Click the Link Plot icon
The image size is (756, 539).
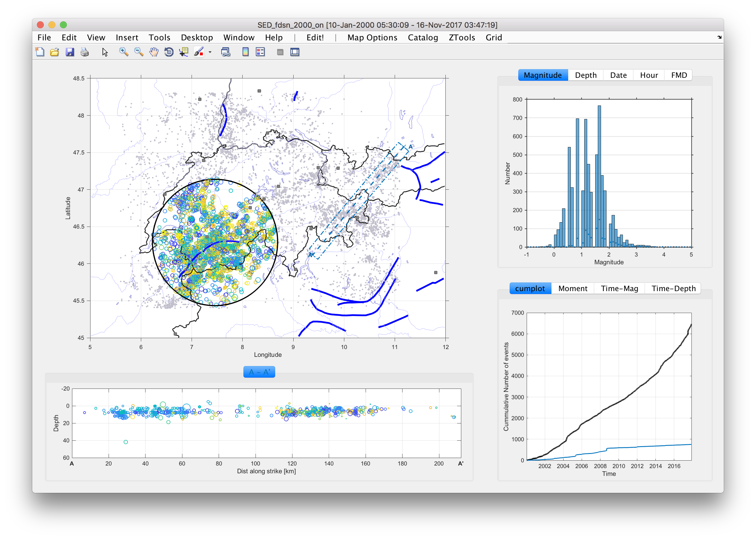226,52
